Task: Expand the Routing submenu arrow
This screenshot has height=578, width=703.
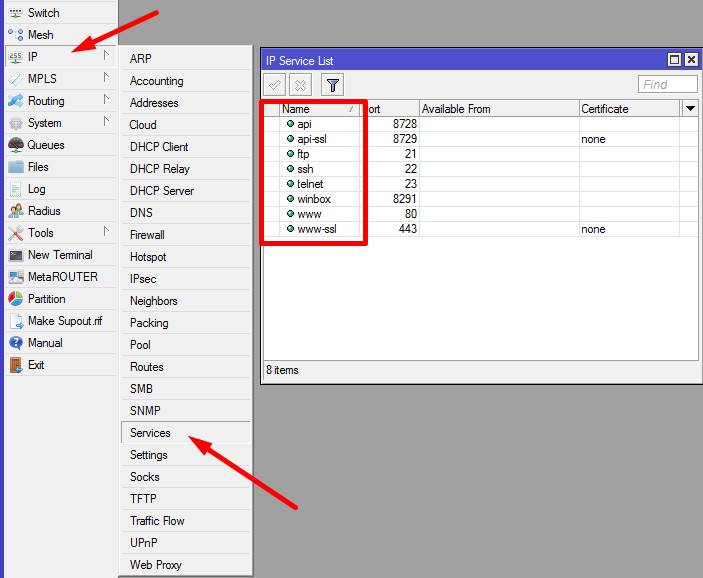Action: coord(106,101)
